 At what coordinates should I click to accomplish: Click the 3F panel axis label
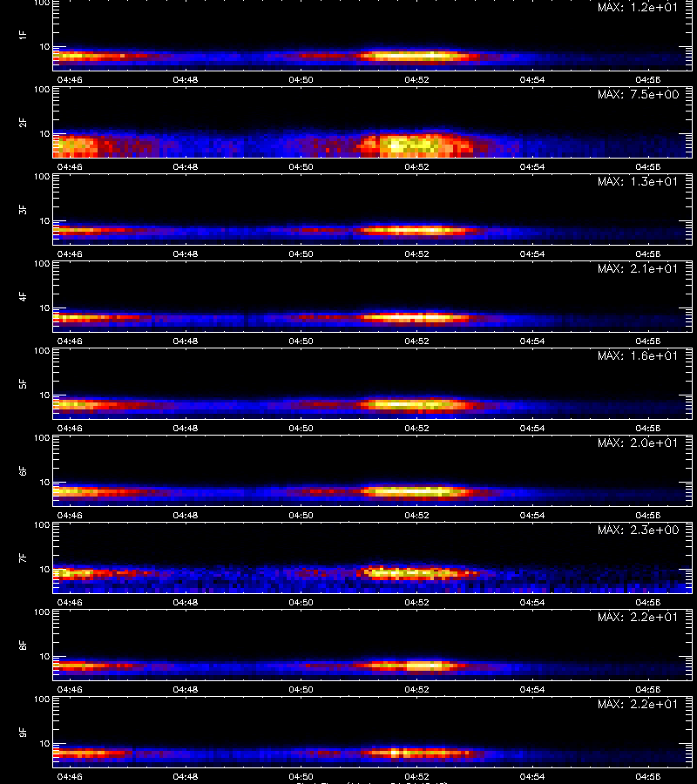point(23,209)
